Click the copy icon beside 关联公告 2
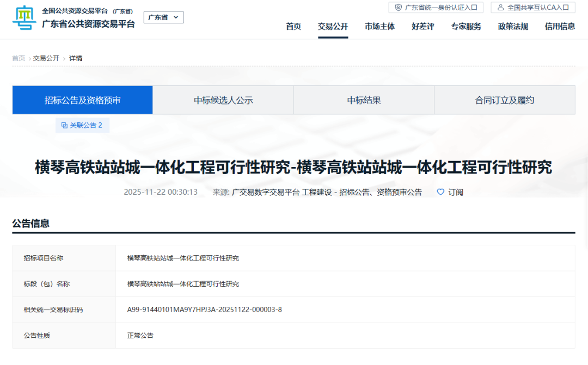588x365 pixels. pyautogui.click(x=64, y=125)
